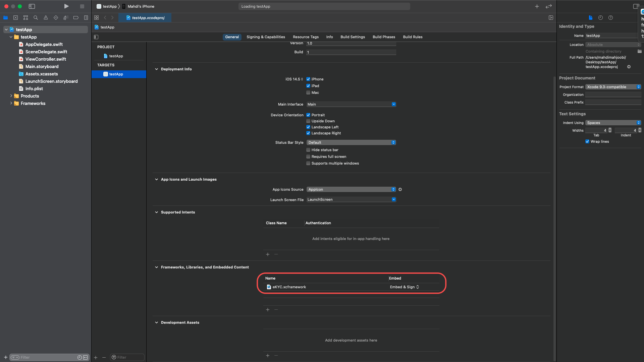Click the Signing & Capabilities tab
Screen dimensions: 644x362
tap(266, 37)
